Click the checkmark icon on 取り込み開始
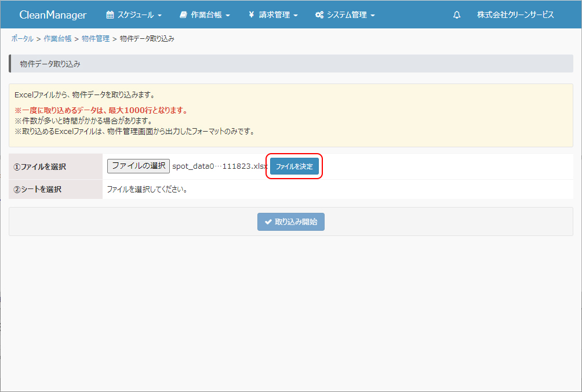Viewport: 582px width, 392px height. point(268,222)
